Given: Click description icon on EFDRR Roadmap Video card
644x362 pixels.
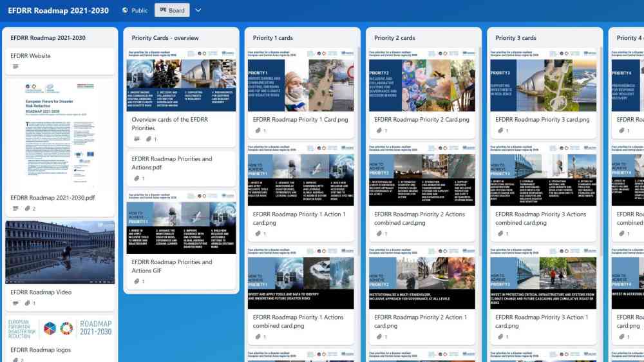Looking at the screenshot, I should click(15, 303).
